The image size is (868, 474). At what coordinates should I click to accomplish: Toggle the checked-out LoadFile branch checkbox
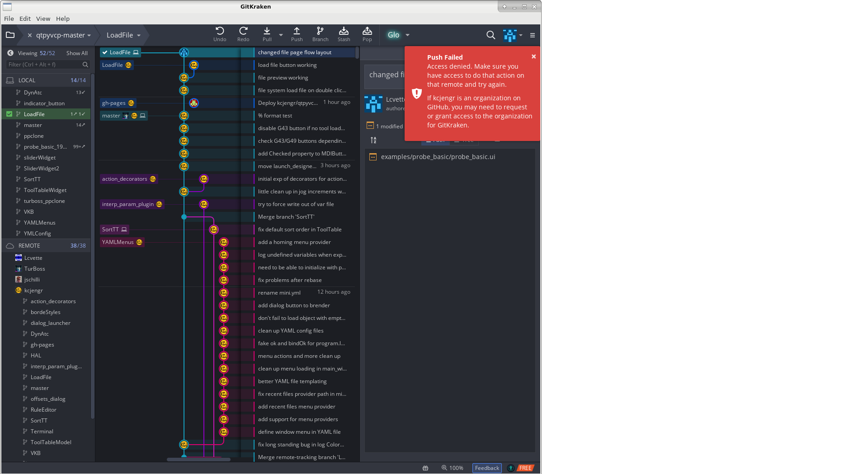click(x=9, y=114)
